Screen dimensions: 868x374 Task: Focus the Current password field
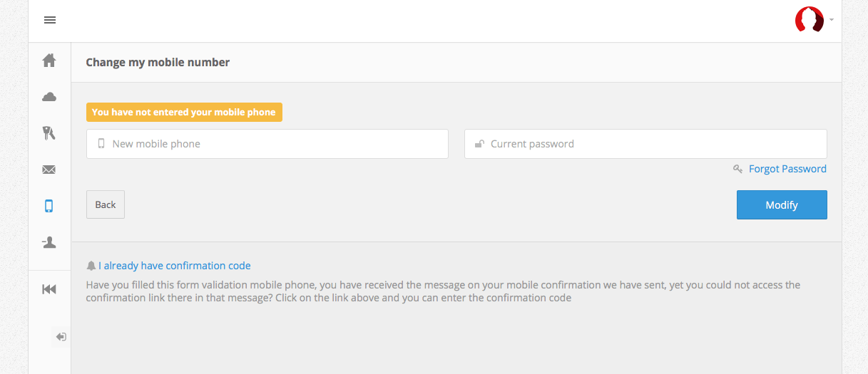653,144
